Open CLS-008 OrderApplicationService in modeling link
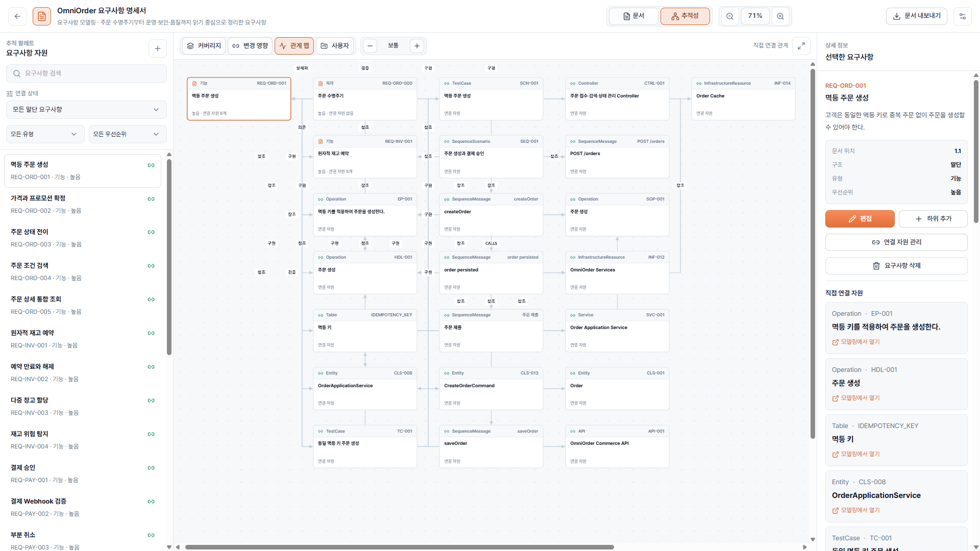980x551 pixels. [x=856, y=511]
